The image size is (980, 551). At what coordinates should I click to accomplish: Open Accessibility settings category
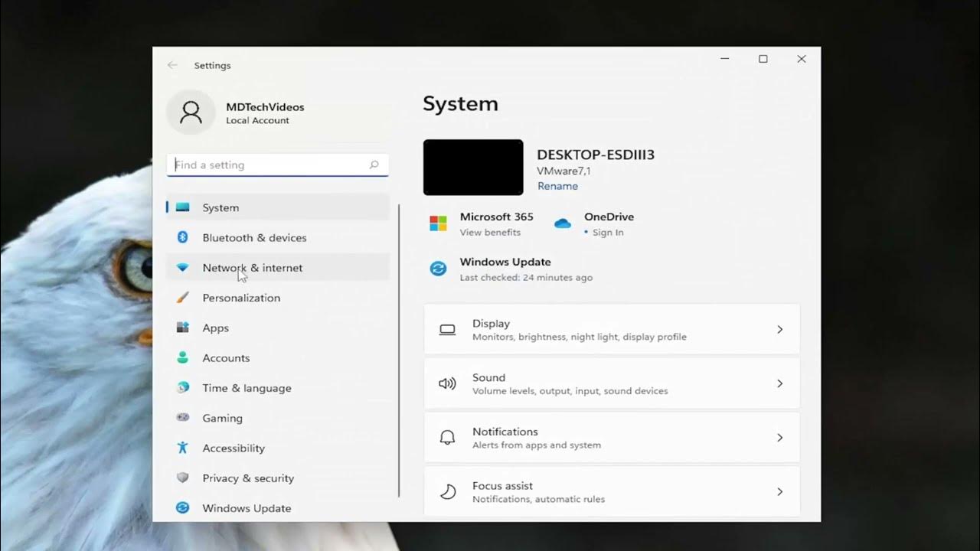(x=278, y=448)
